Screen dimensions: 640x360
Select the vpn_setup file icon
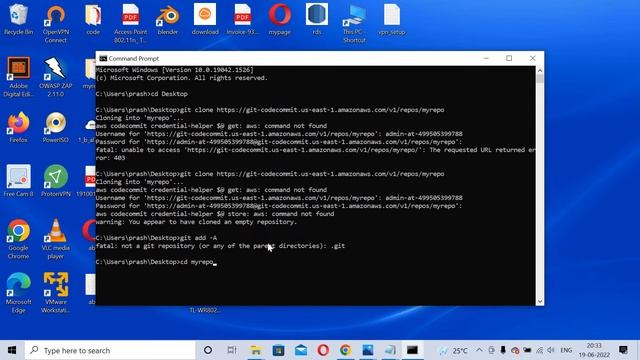(392, 19)
